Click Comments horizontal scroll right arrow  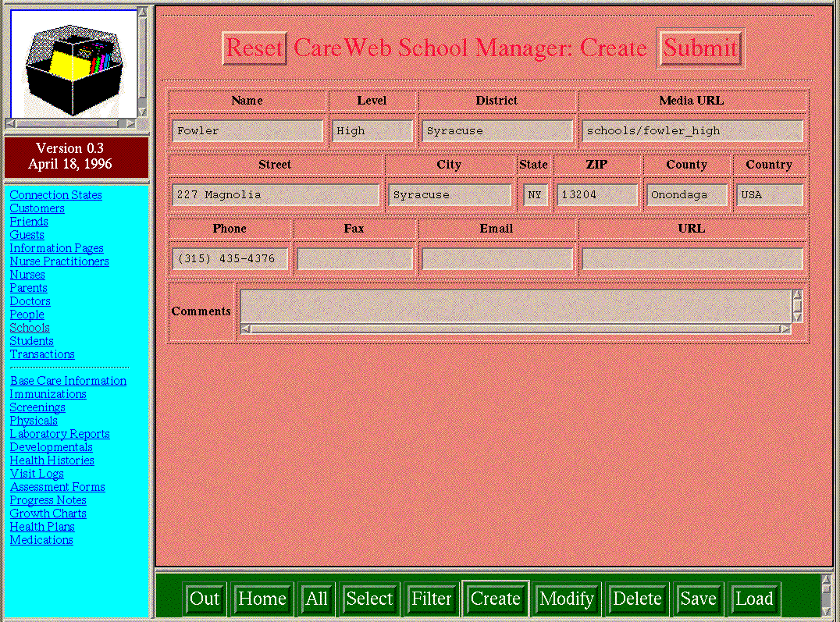pos(786,329)
